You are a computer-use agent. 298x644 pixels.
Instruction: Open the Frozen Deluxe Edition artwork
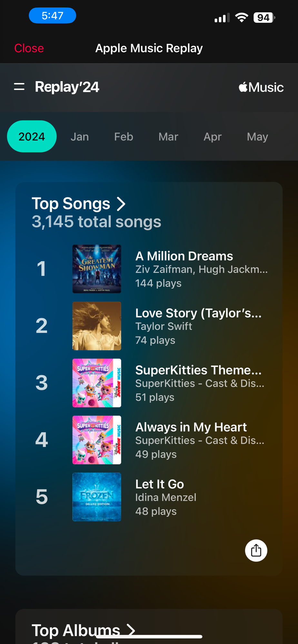point(97,497)
